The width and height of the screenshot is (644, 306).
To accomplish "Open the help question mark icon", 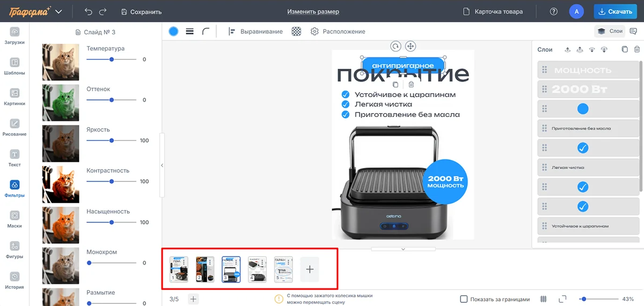I will 554,11.
